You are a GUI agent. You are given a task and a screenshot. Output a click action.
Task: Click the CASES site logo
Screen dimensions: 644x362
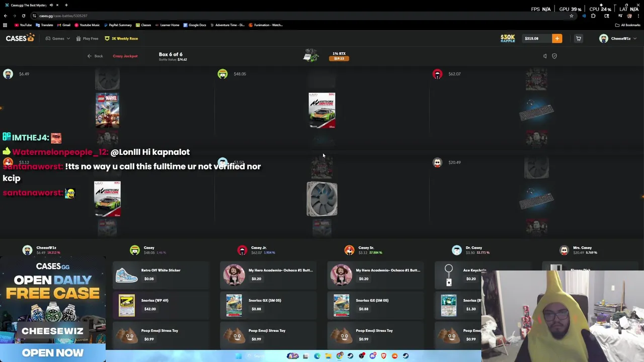[20, 38]
